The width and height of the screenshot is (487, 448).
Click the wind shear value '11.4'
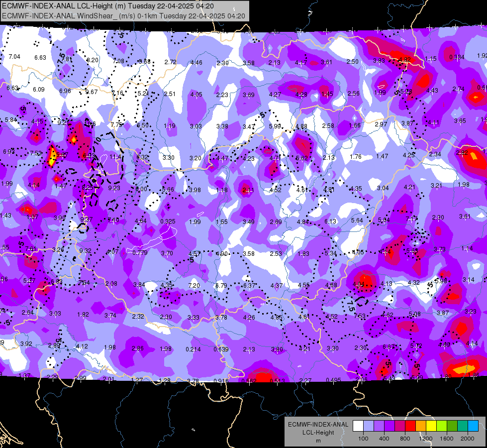(x=115, y=157)
